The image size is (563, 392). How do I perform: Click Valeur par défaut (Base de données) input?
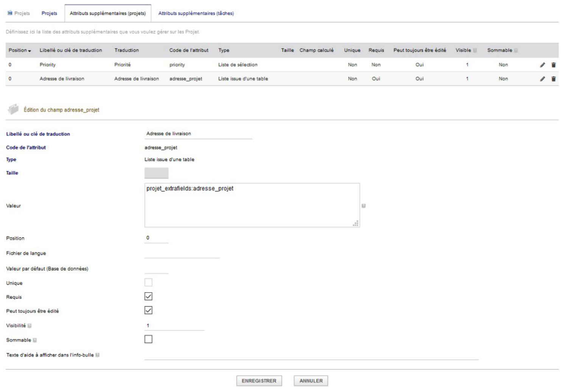click(156, 268)
